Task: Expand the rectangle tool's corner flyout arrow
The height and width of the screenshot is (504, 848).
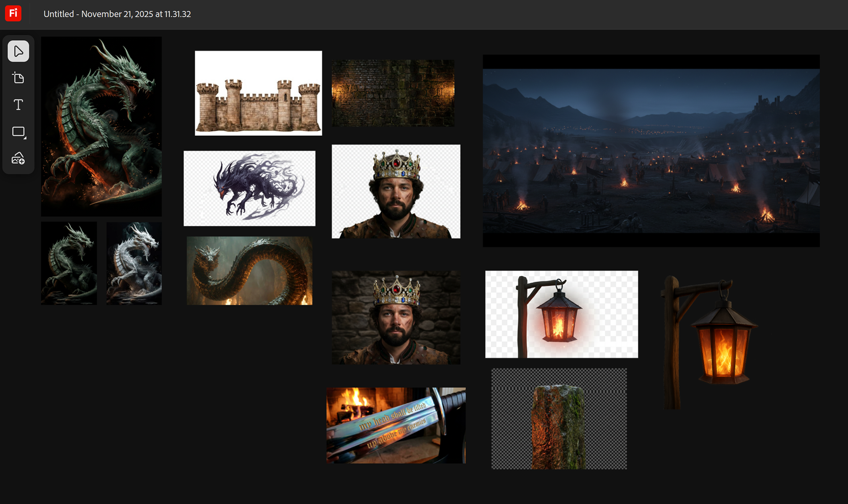Action: coord(25,138)
